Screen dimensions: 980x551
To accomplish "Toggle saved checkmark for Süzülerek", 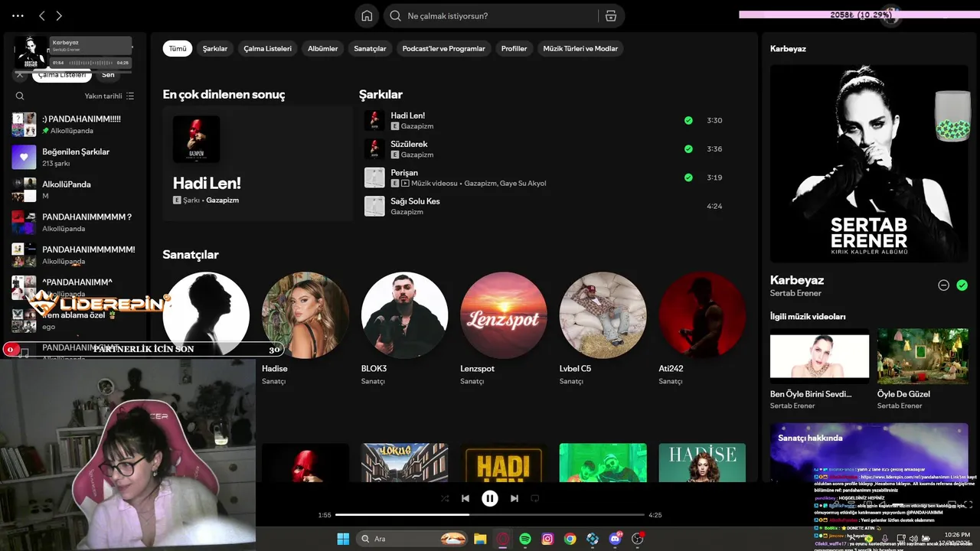I will tap(688, 148).
